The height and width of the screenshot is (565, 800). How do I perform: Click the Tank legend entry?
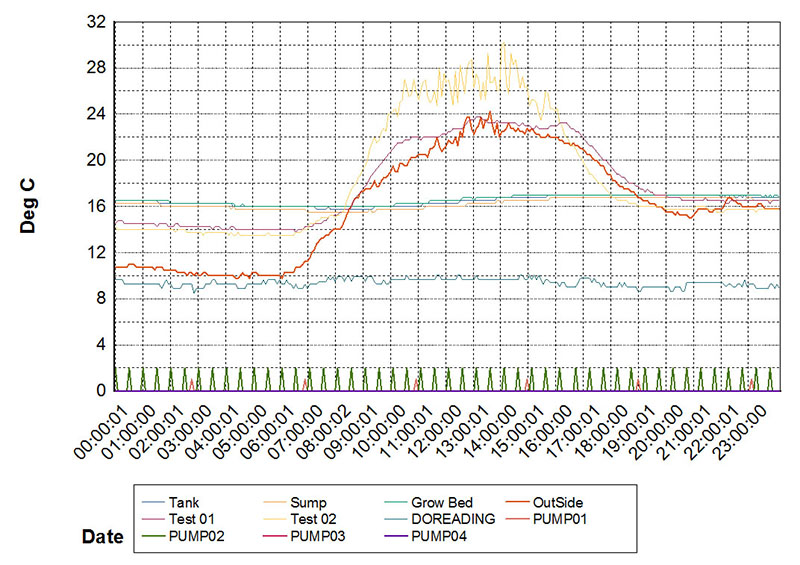tap(183, 502)
